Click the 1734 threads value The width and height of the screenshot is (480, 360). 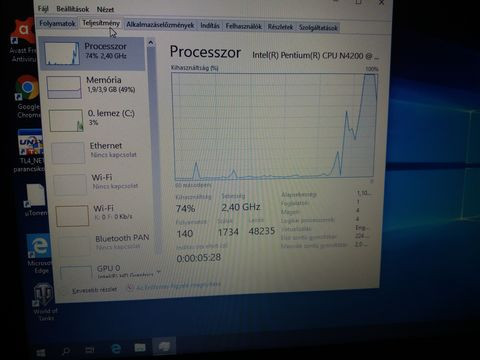point(228,232)
